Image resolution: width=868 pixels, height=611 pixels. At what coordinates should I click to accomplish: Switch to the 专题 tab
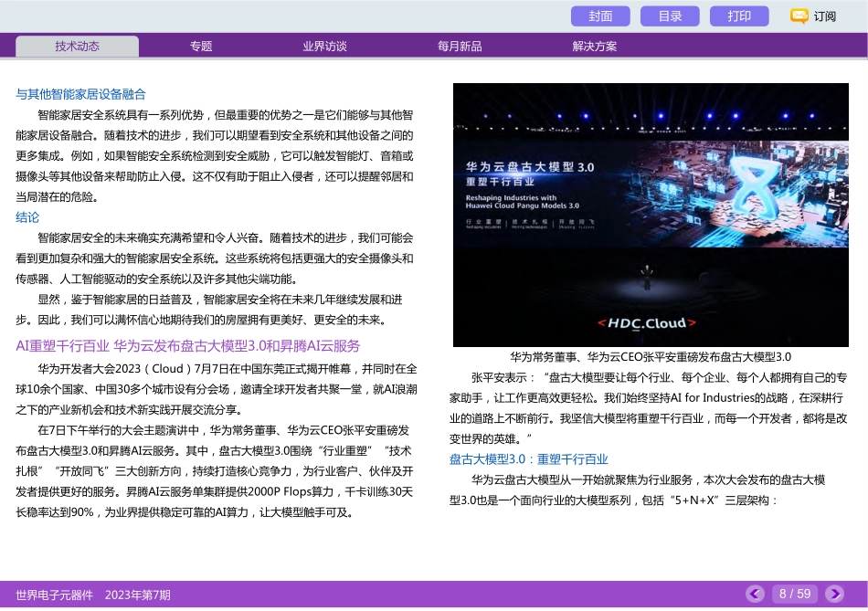[199, 46]
